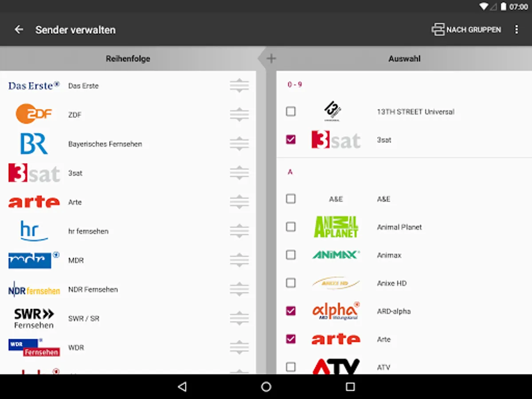Viewport: 532px width, 399px height.
Task: Grab the reorder handle for ZDF
Action: click(239, 115)
